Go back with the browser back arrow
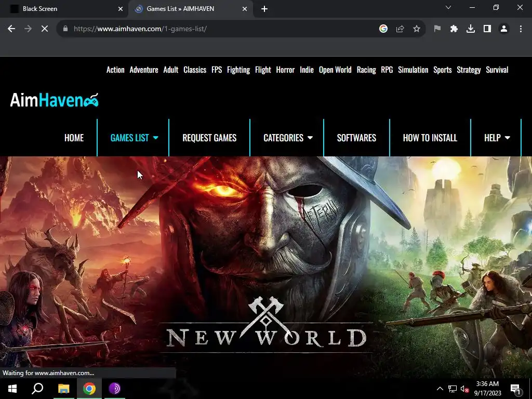 pos(11,29)
